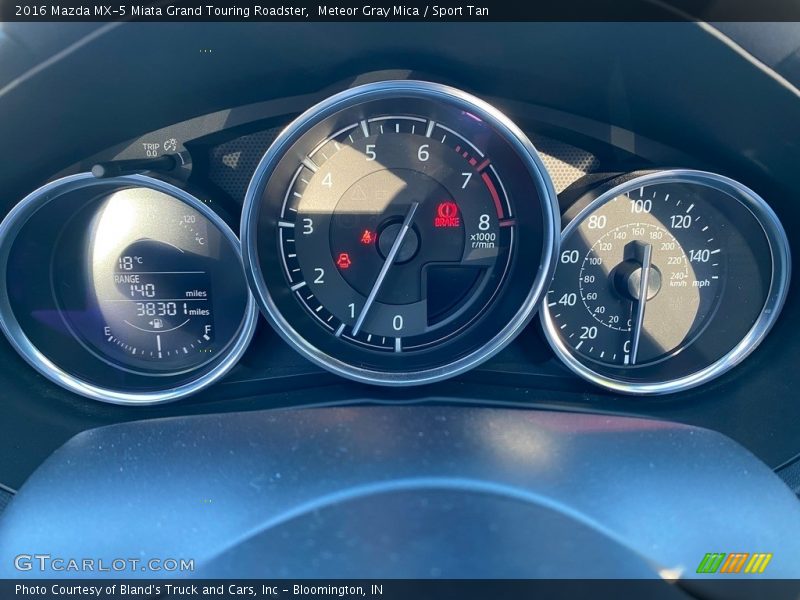This screenshot has width=800, height=600.
Task: Click the speedometer mph label
Action: pos(701,283)
